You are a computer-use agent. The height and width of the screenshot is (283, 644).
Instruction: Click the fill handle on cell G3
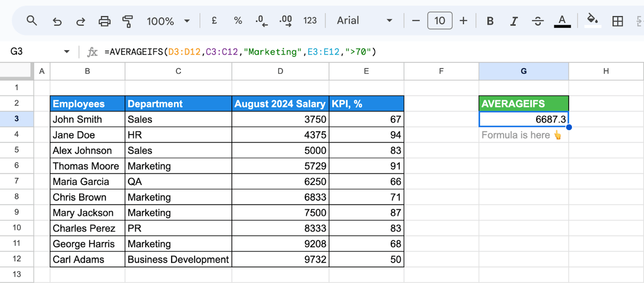pos(569,127)
